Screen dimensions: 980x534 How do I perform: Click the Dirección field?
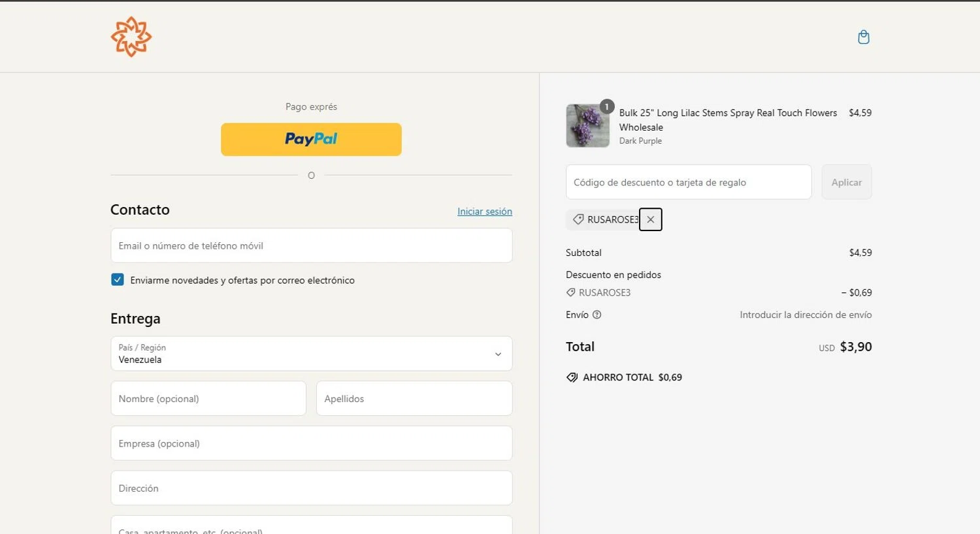312,488
